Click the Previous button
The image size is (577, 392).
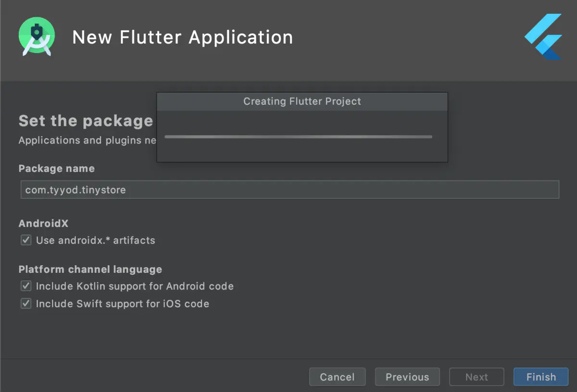[407, 377]
